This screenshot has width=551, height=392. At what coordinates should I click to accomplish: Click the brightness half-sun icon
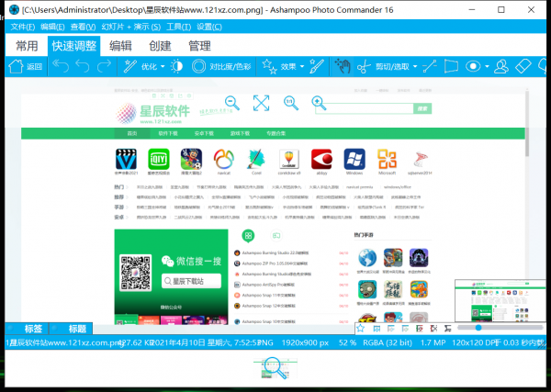point(176,66)
